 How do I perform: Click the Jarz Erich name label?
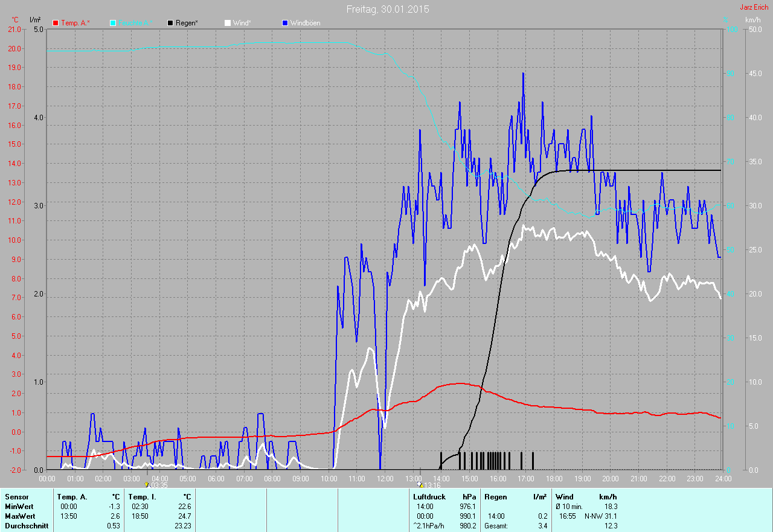(x=754, y=7)
